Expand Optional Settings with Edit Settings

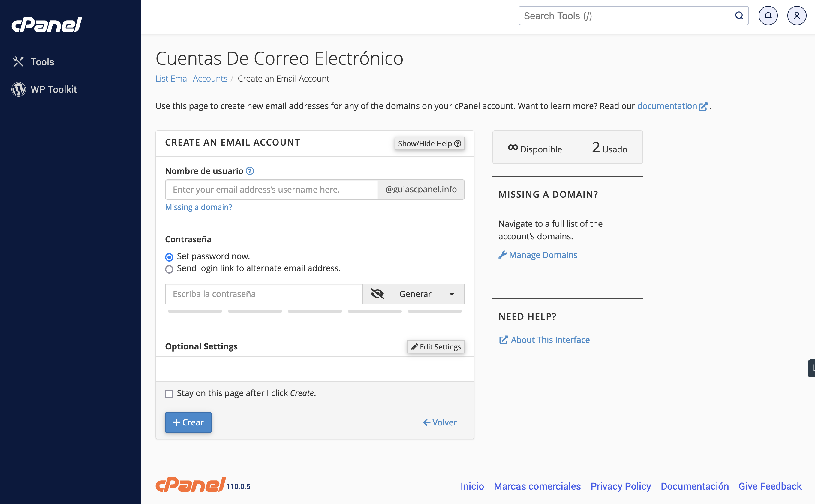435,347
